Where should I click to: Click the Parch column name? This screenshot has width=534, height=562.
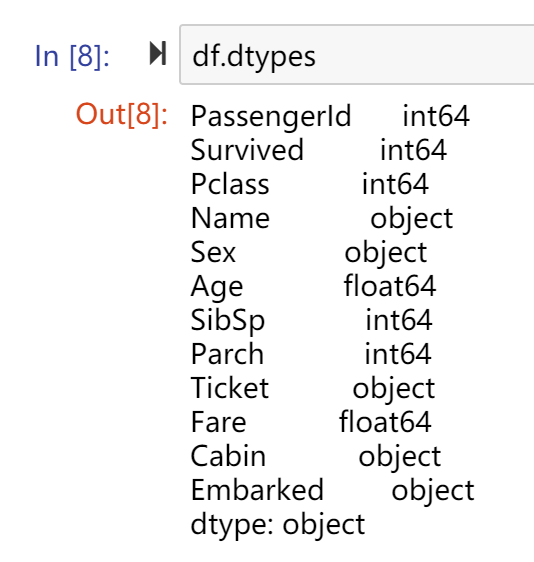(x=227, y=354)
